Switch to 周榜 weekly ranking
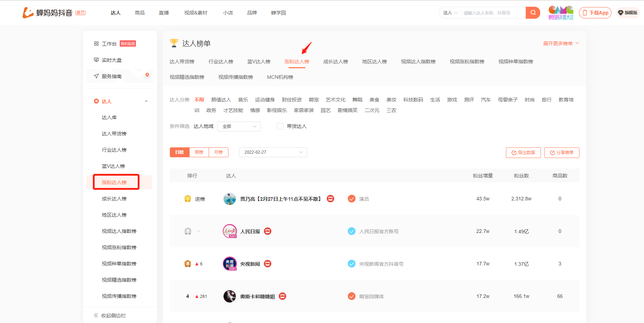This screenshot has height=323, width=644. pyautogui.click(x=199, y=152)
